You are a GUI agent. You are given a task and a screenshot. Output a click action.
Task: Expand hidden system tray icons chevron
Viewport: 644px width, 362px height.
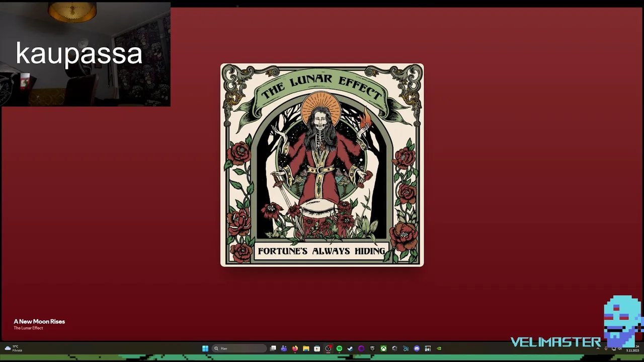[x=598, y=348]
